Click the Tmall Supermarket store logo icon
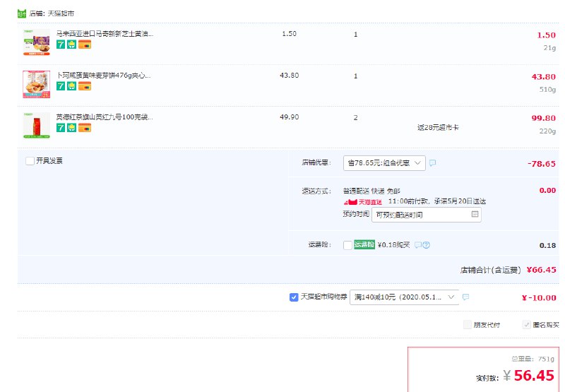 pyautogui.click(x=22, y=13)
